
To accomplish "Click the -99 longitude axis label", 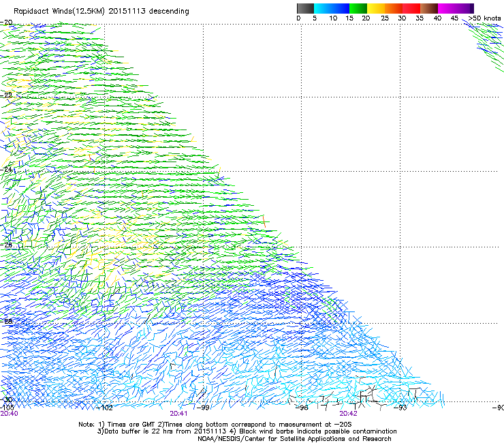I will (203, 408).
